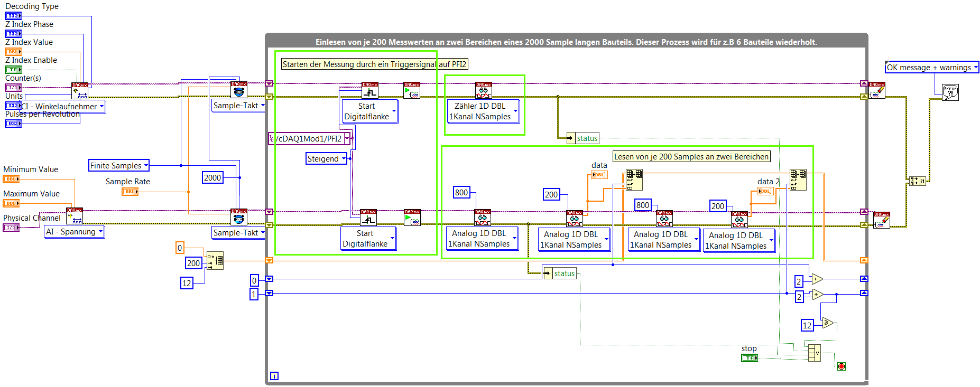Click the loop stop condition terminal
The image size is (980, 387).
click(x=842, y=366)
